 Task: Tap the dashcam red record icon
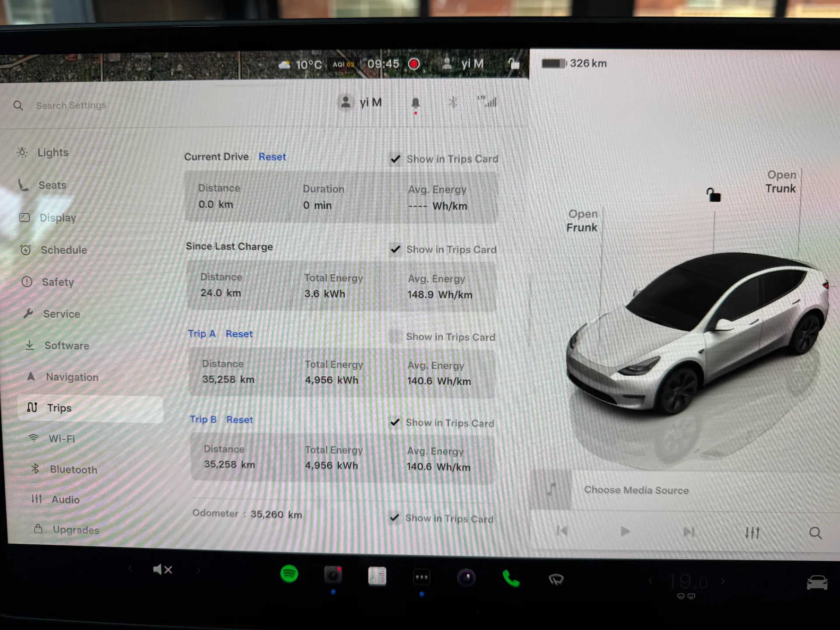pos(414,64)
